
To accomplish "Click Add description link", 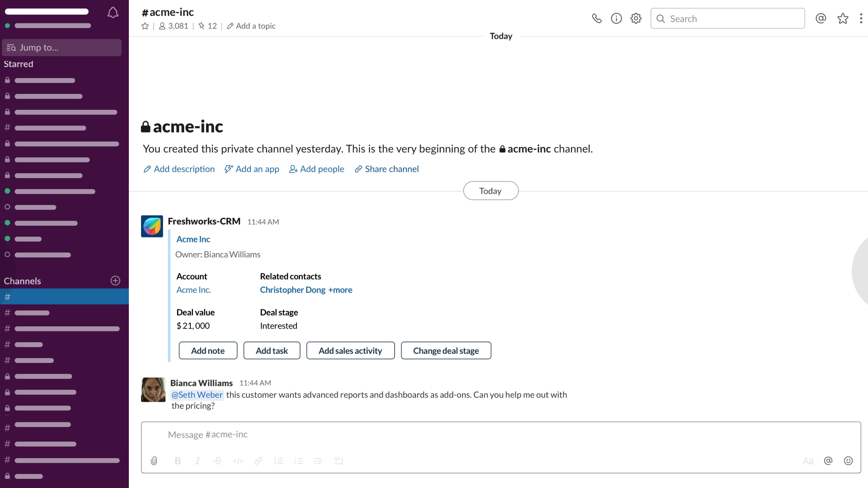I will click(179, 169).
